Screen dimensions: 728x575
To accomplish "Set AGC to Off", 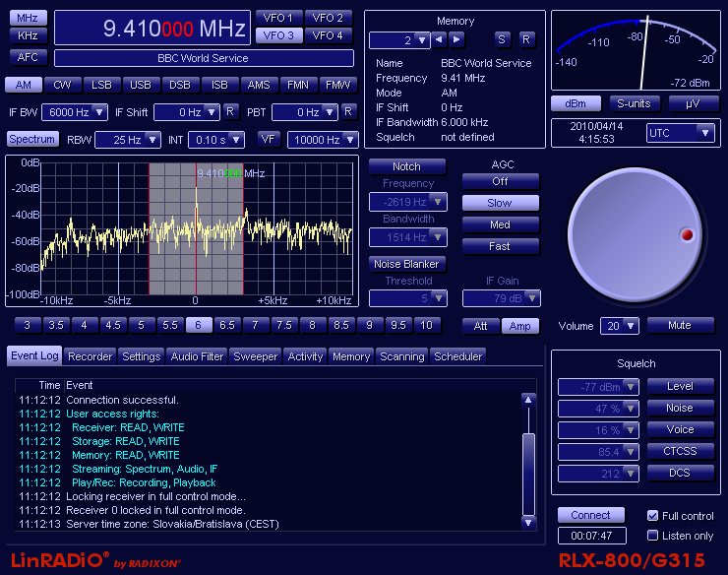I will pos(500,181).
